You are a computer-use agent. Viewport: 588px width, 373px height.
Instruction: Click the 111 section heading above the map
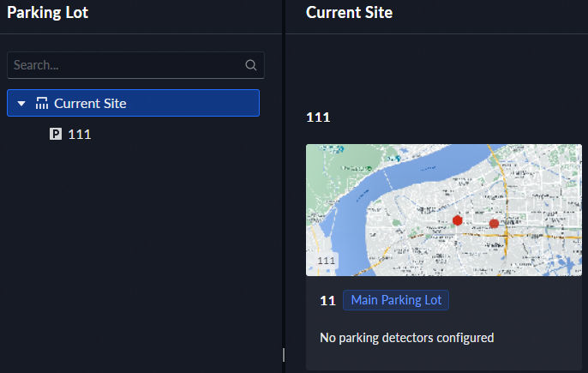318,117
